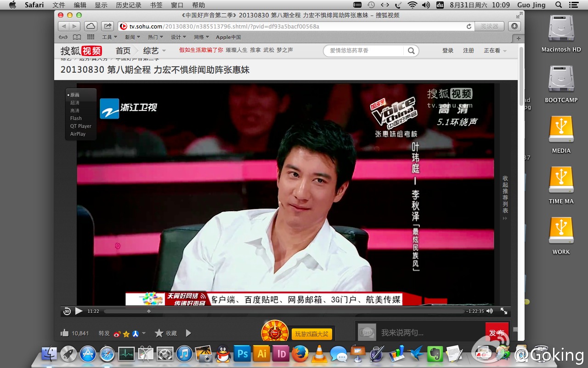Go forward with Safari's forward arrow
588x368 pixels.
click(75, 26)
